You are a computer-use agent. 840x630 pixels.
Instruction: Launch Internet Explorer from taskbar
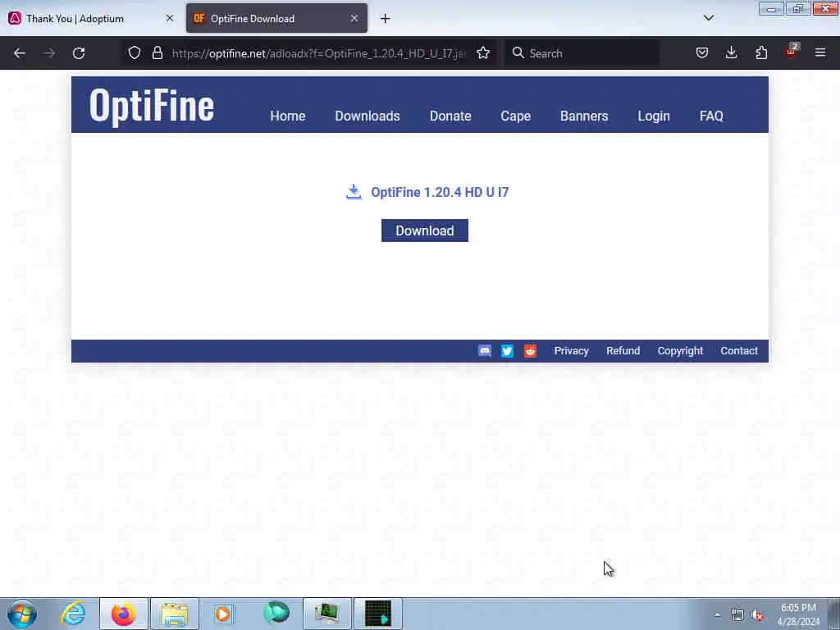[73, 614]
